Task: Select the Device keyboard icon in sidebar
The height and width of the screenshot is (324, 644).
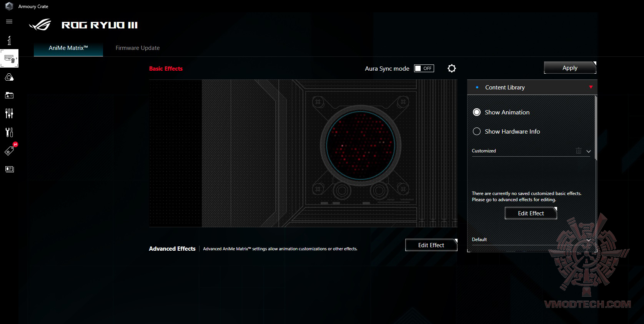Action: 9,59
